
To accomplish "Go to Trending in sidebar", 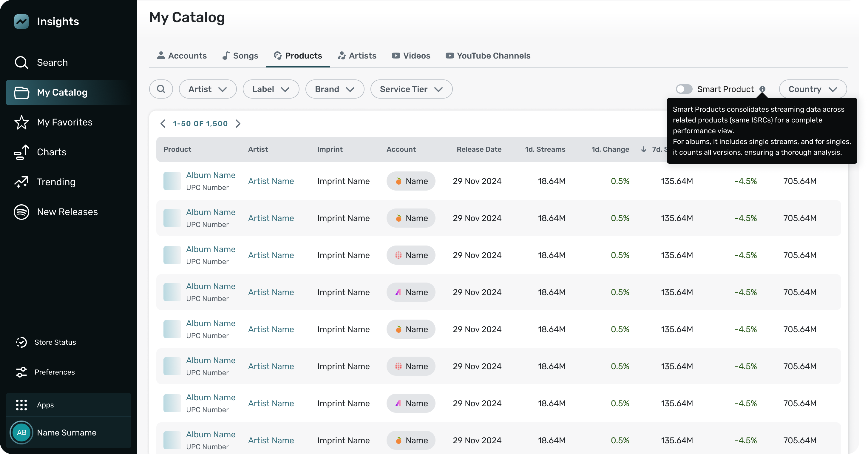I will [x=56, y=182].
